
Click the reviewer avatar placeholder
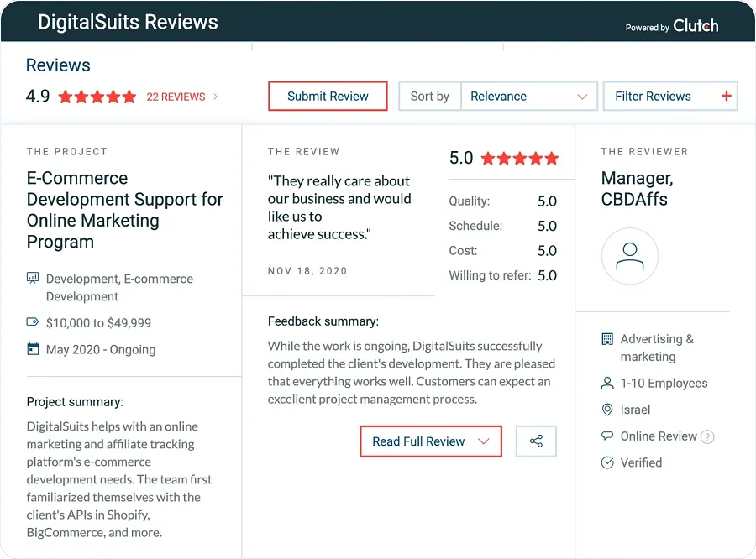[630, 256]
